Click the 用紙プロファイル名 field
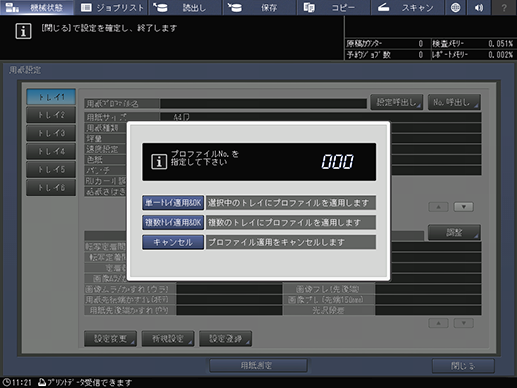The width and height of the screenshot is (517, 388). point(263,104)
